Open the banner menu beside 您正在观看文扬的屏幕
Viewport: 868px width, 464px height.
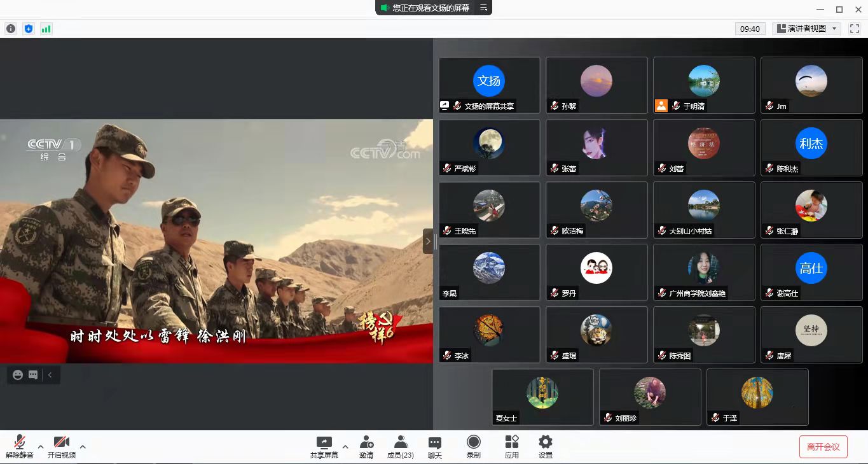483,8
